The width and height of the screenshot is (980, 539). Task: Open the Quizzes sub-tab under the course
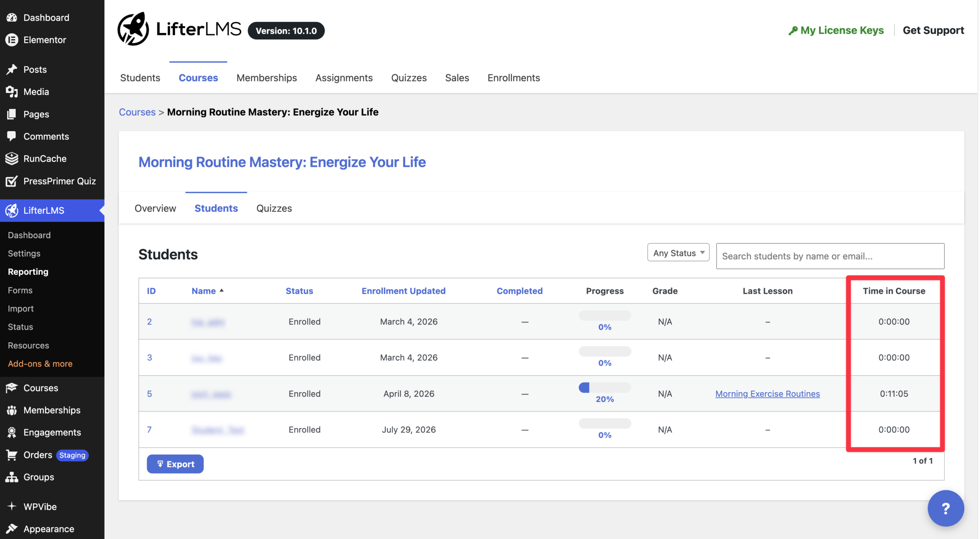point(274,208)
